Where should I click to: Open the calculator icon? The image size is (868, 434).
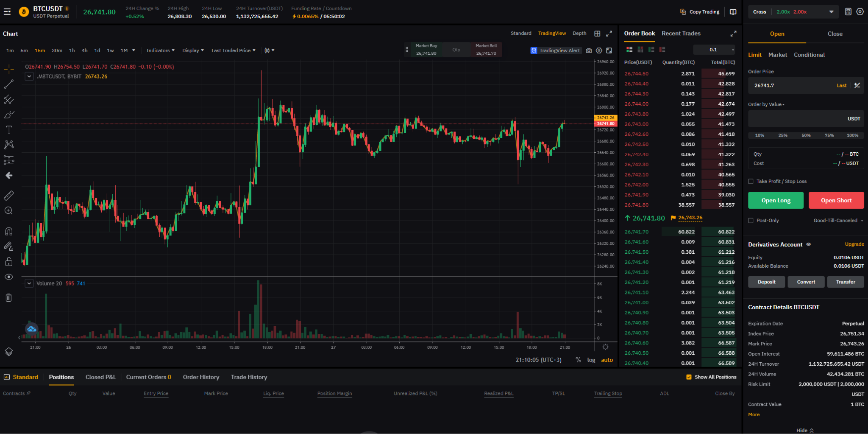coord(848,12)
